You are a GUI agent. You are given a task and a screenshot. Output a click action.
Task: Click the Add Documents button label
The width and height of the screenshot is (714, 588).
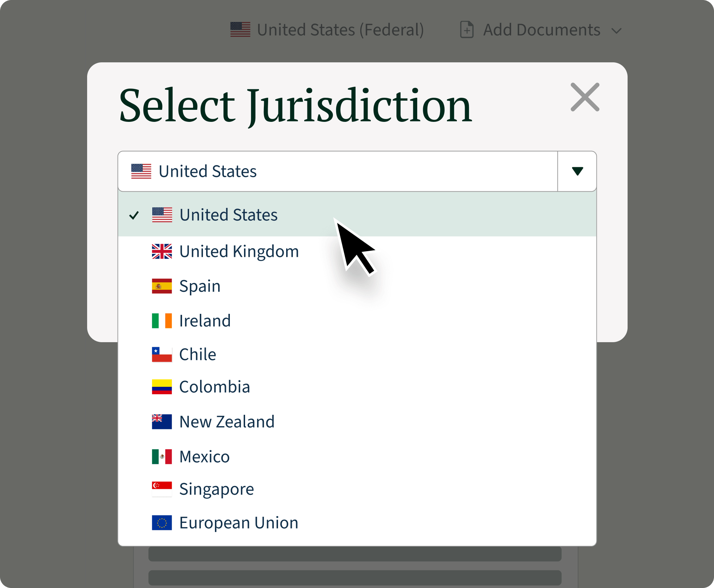click(x=542, y=30)
